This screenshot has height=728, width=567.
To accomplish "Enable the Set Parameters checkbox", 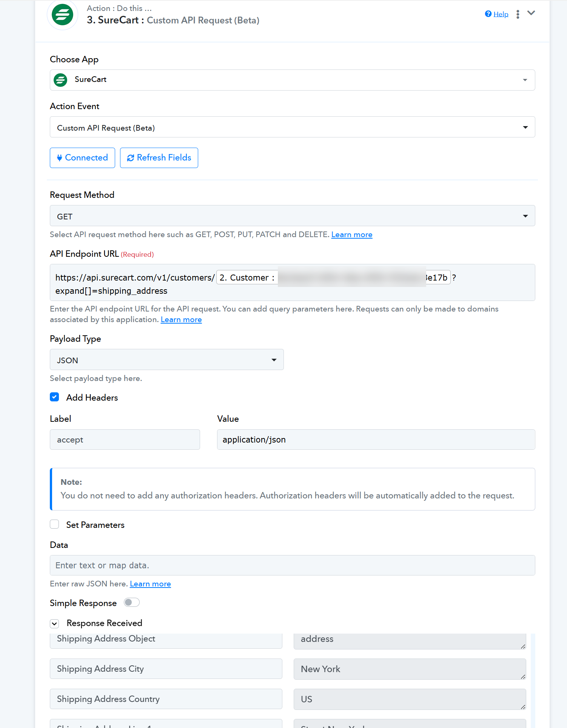I will coord(54,524).
